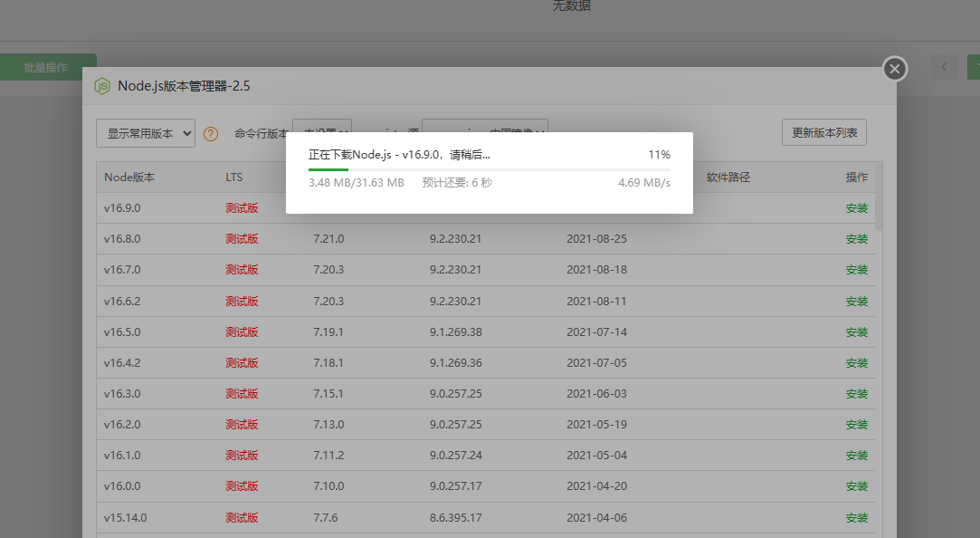Image resolution: width=980 pixels, height=538 pixels.
Task: Select the v16.9.0 version cell
Action: pos(122,208)
